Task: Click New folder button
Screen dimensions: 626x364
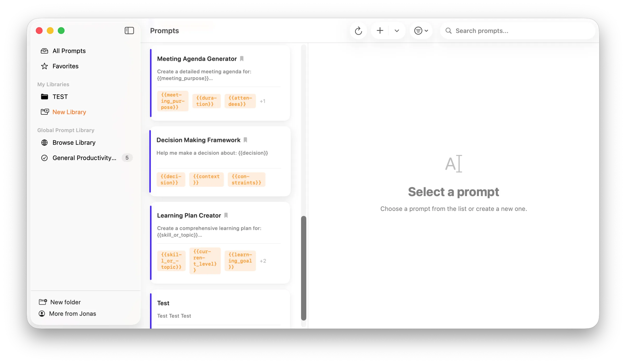Action: (x=60, y=302)
